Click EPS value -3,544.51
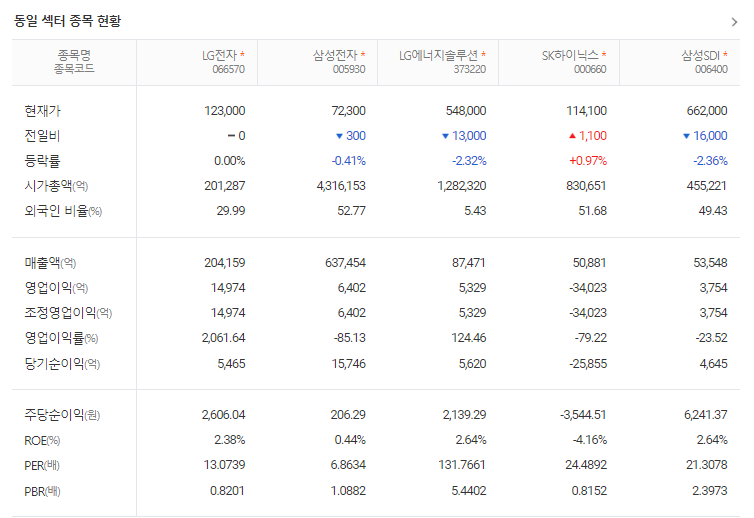The width and height of the screenshot is (754, 518). click(583, 415)
